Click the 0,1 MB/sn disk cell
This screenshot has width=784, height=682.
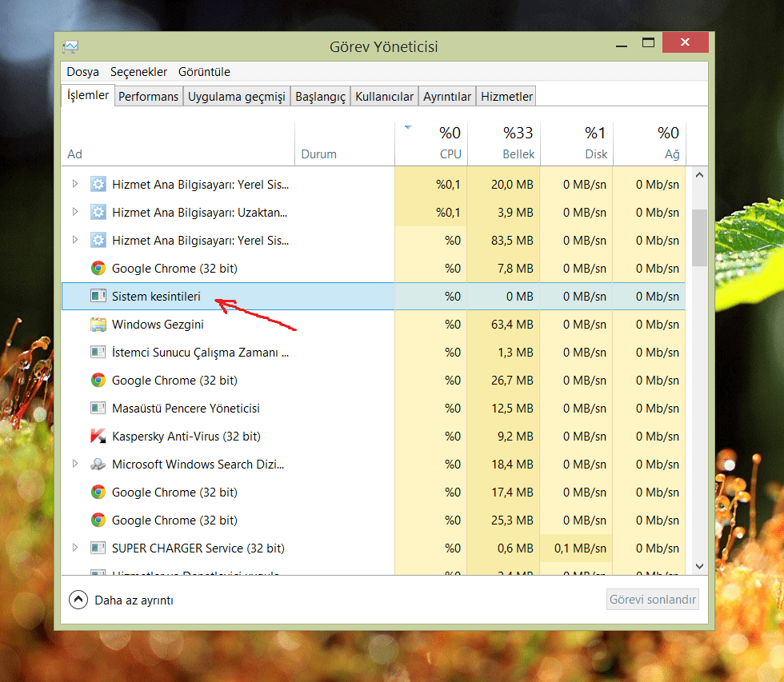pos(577,548)
